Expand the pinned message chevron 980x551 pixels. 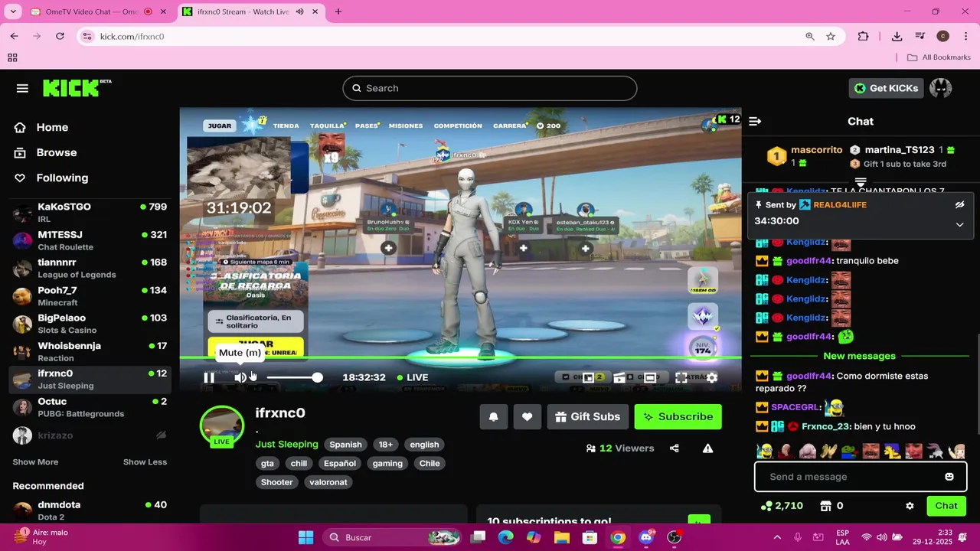(x=959, y=224)
